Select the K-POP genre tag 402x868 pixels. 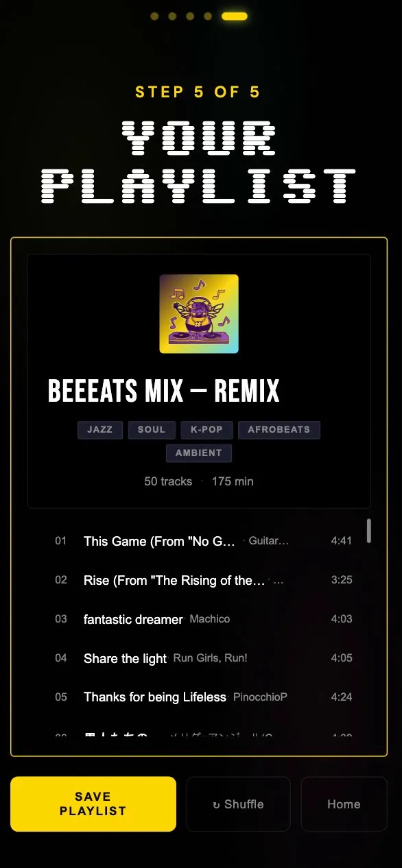pyautogui.click(x=207, y=430)
